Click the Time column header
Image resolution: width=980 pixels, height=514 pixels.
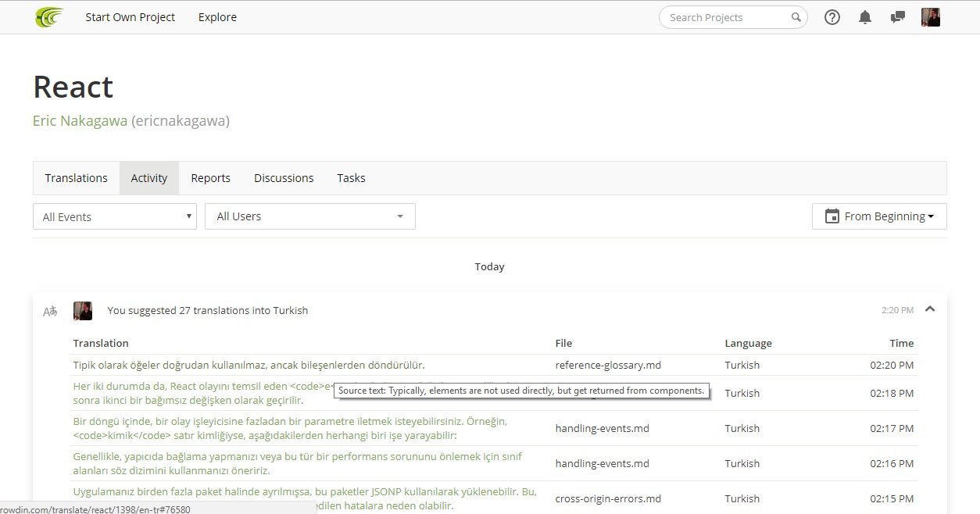pos(901,343)
